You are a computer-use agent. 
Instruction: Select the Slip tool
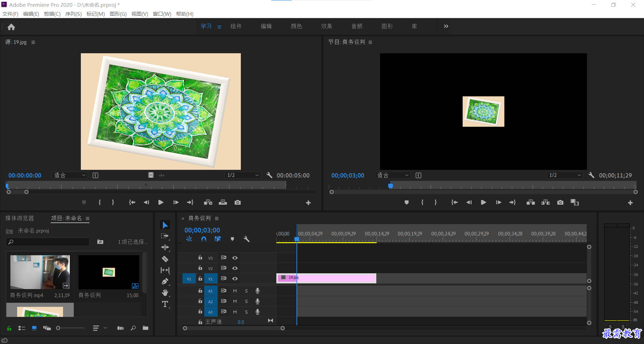coord(165,270)
